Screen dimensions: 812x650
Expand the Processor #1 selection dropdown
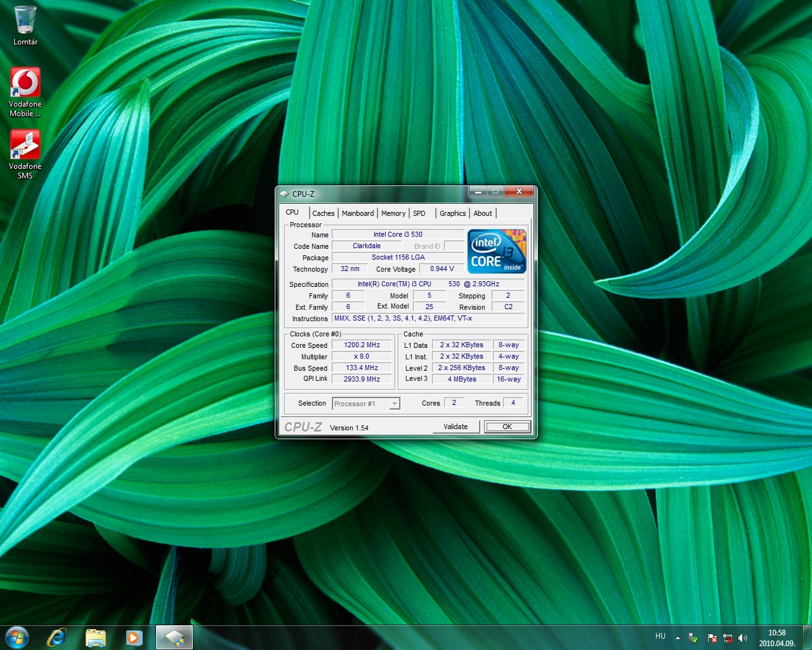(395, 404)
